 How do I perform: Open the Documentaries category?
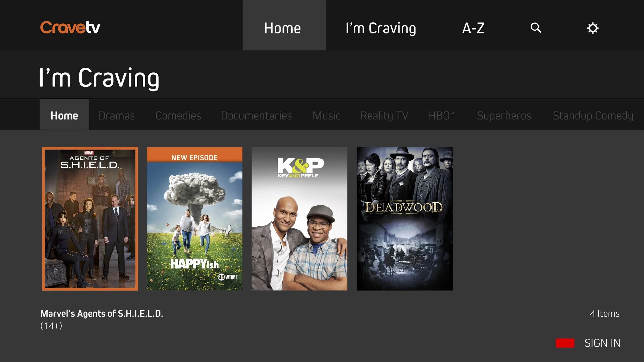pyautogui.click(x=256, y=116)
